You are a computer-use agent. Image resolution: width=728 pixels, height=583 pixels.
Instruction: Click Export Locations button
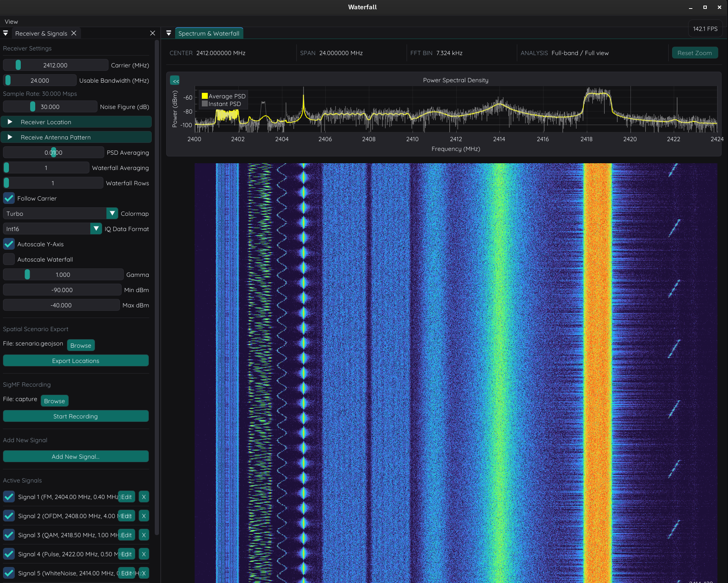click(x=76, y=361)
